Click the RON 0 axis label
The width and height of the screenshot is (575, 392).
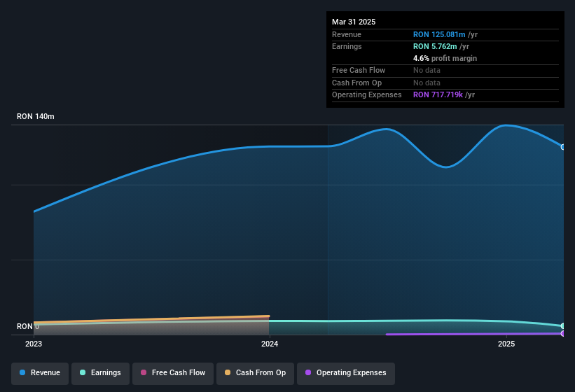(x=28, y=326)
